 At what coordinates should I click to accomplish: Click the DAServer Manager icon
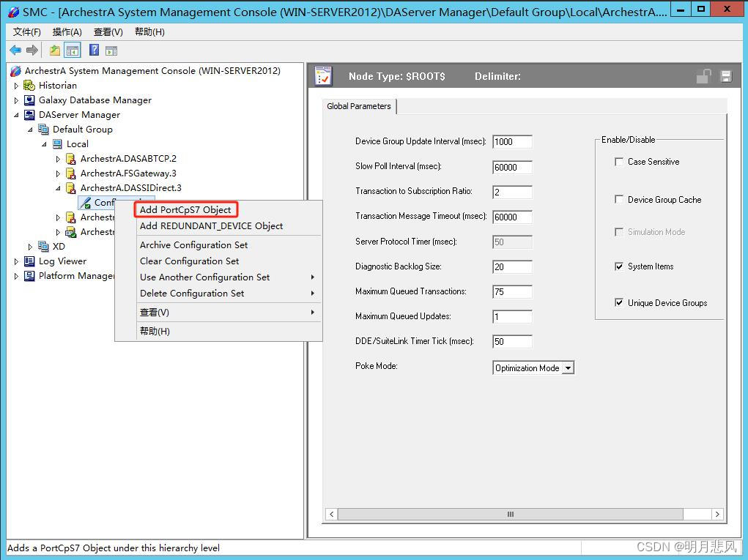[x=29, y=115]
